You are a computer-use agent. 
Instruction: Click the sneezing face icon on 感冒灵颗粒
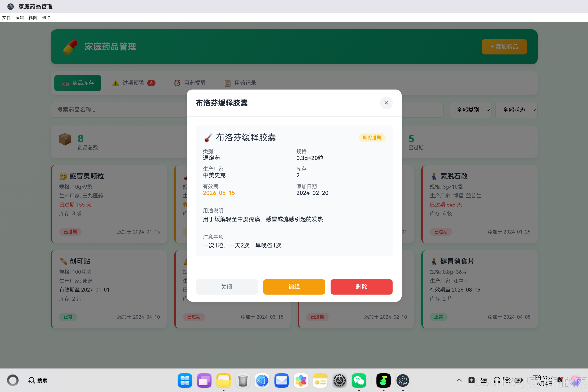[63, 176]
